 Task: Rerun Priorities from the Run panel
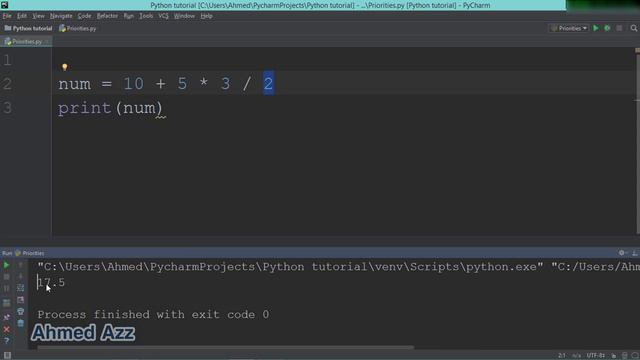[7, 265]
